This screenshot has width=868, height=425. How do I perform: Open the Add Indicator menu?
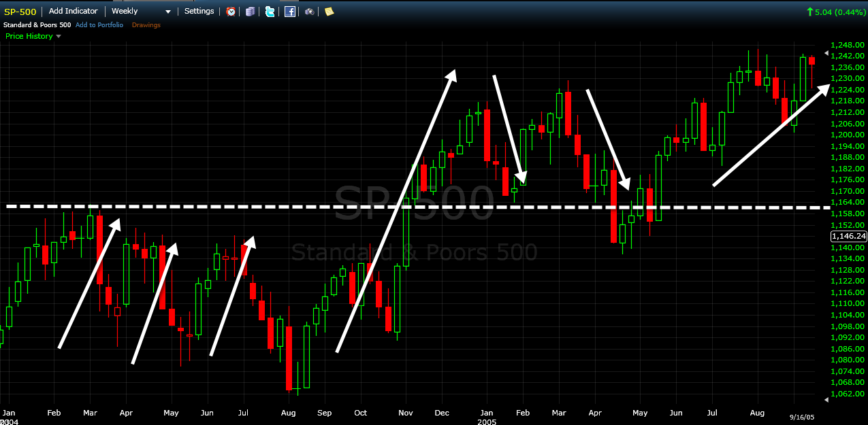point(73,11)
